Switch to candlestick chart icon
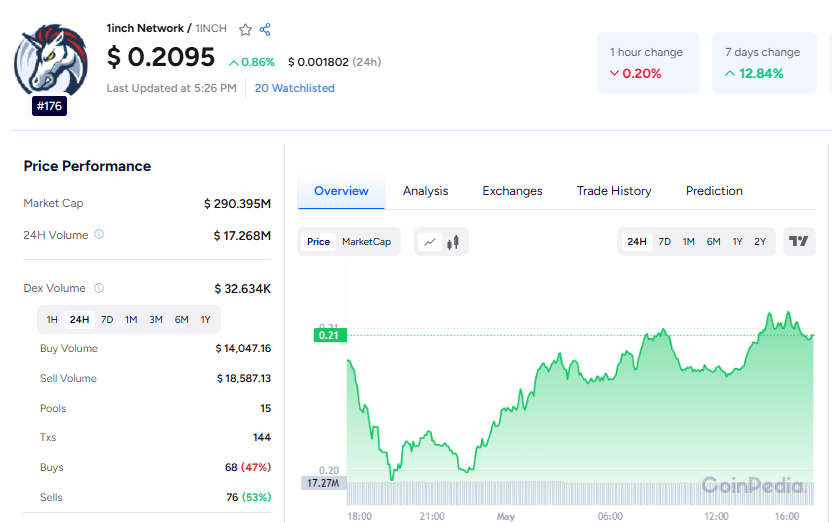 tap(453, 242)
